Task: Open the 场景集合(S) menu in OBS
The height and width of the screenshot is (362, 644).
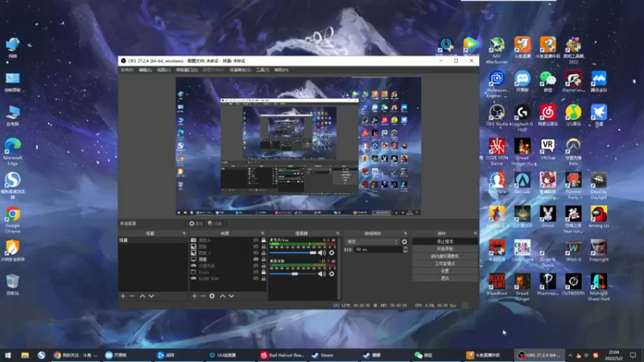Action: (240, 70)
